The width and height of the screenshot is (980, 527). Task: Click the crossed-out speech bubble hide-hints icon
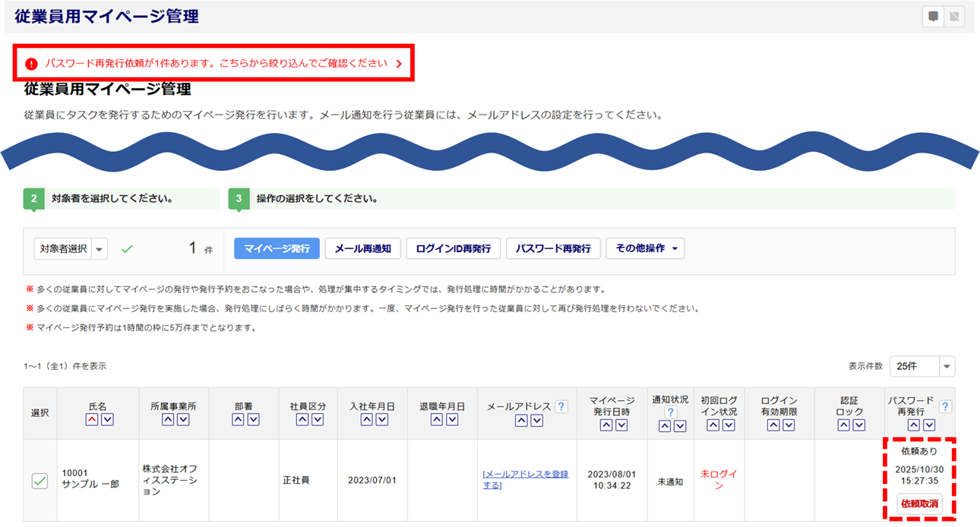pyautogui.click(x=954, y=17)
